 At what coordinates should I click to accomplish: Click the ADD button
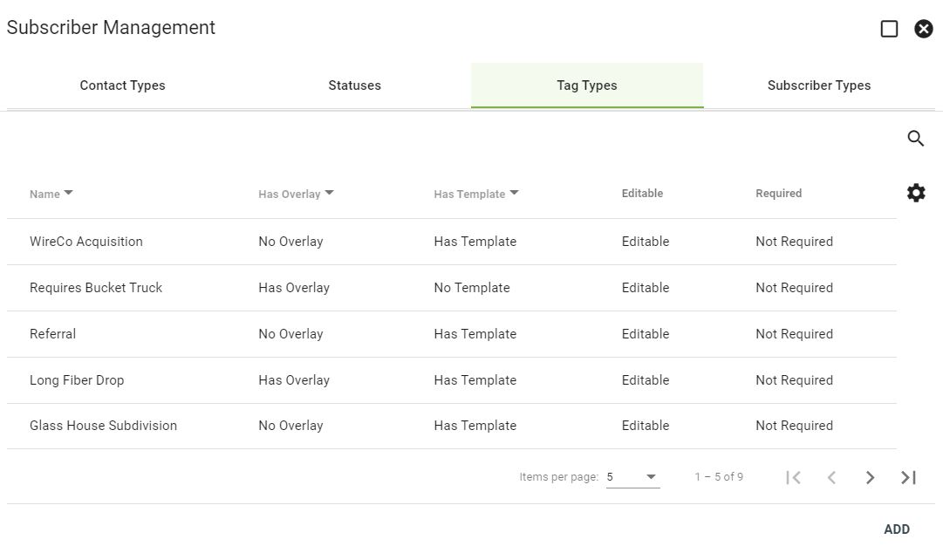pos(897,529)
